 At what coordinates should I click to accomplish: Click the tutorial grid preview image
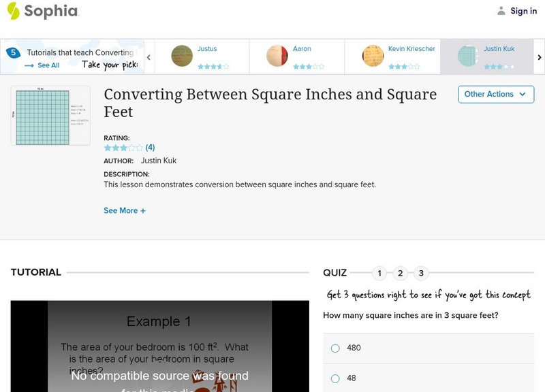[49, 116]
